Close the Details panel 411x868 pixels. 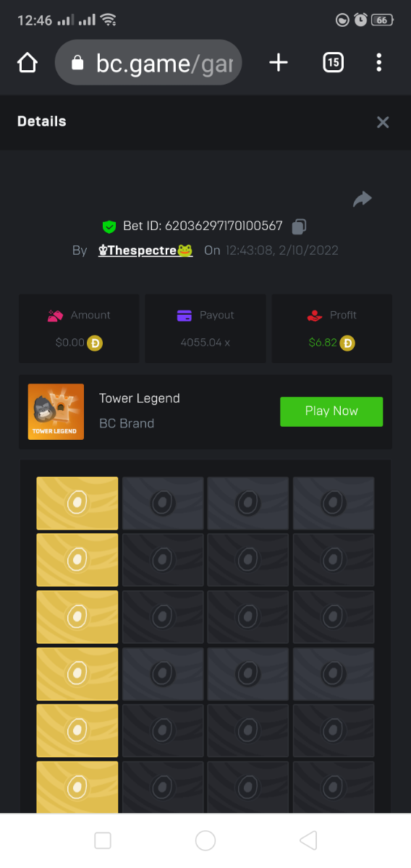point(383,122)
